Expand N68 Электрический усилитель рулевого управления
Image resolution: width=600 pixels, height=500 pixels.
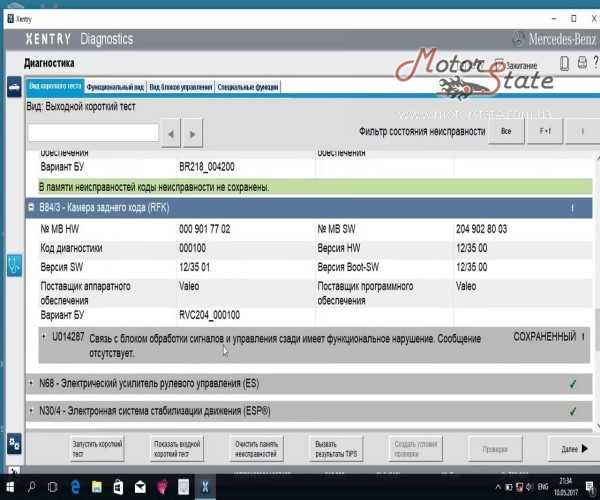click(x=31, y=383)
